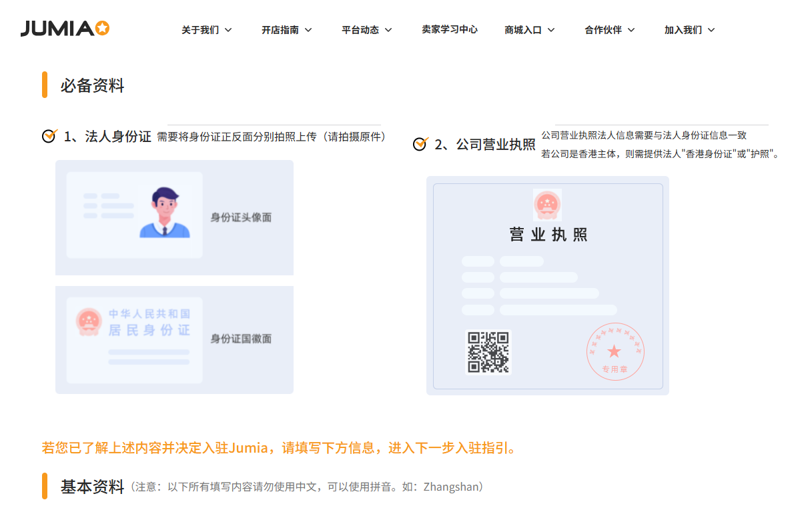Viewport: 812px width, 526px height.
Task: Go to 卖家学习中心
Action: [x=450, y=29]
